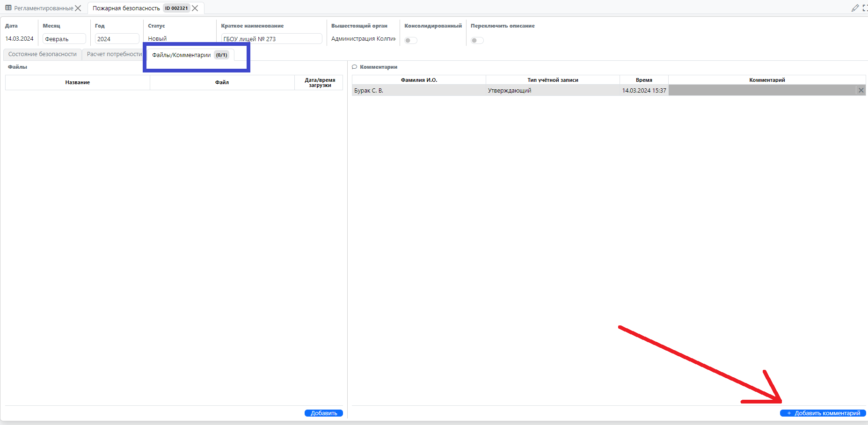
Task: Click the Время column header in comments
Action: (644, 80)
